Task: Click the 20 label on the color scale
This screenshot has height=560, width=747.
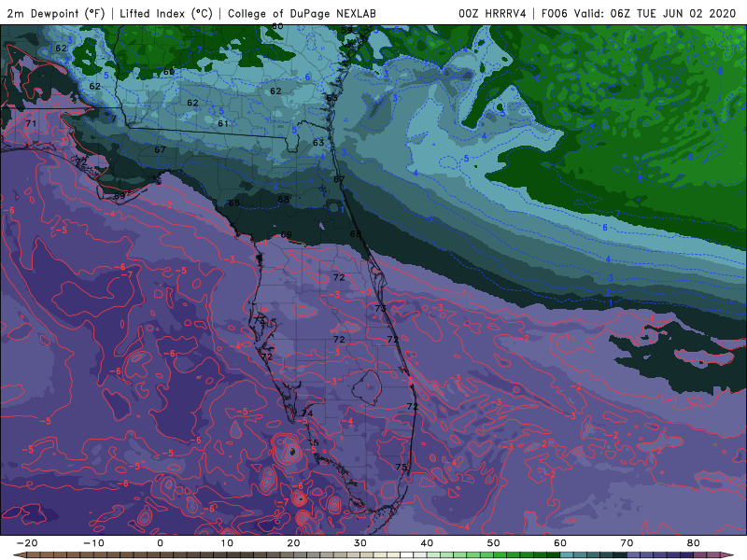Action: 293,543
